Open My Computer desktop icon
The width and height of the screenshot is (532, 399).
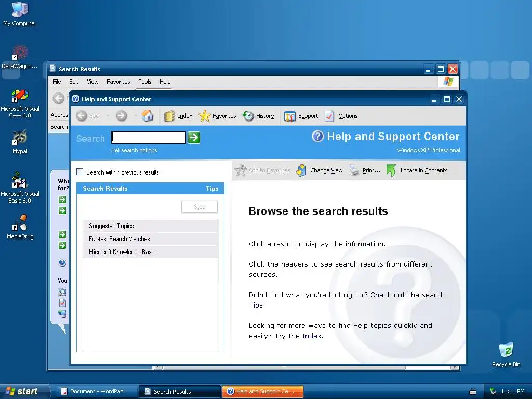coord(20,14)
